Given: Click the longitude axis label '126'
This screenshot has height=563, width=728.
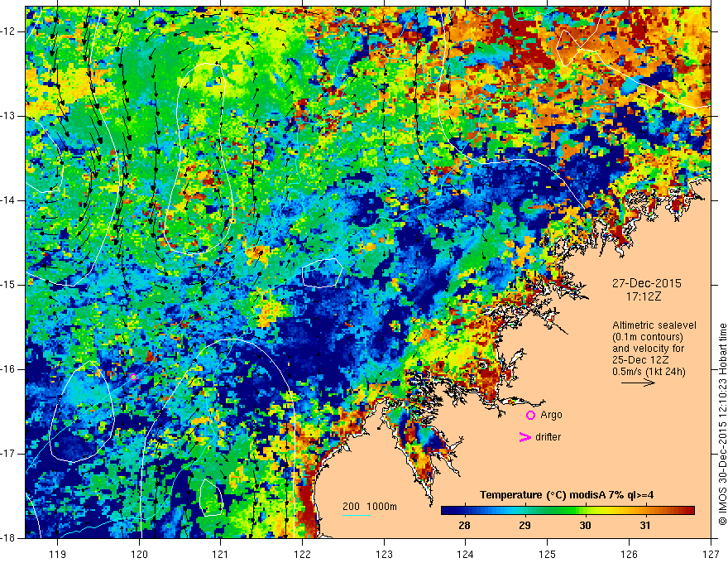Looking at the screenshot, I should point(629,554).
